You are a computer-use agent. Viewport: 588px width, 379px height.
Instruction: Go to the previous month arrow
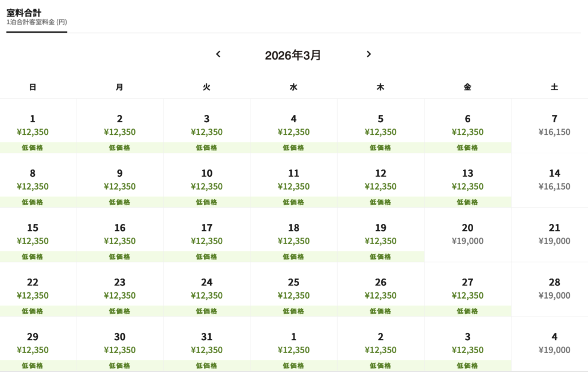(218, 55)
